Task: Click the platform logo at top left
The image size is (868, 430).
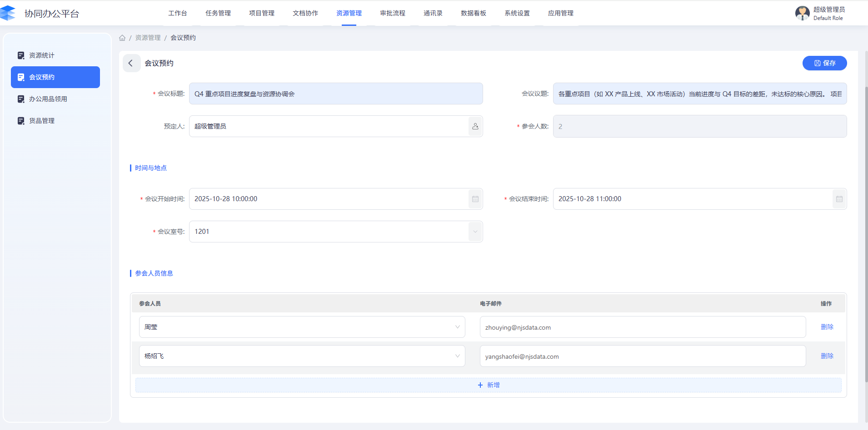Action: point(8,13)
